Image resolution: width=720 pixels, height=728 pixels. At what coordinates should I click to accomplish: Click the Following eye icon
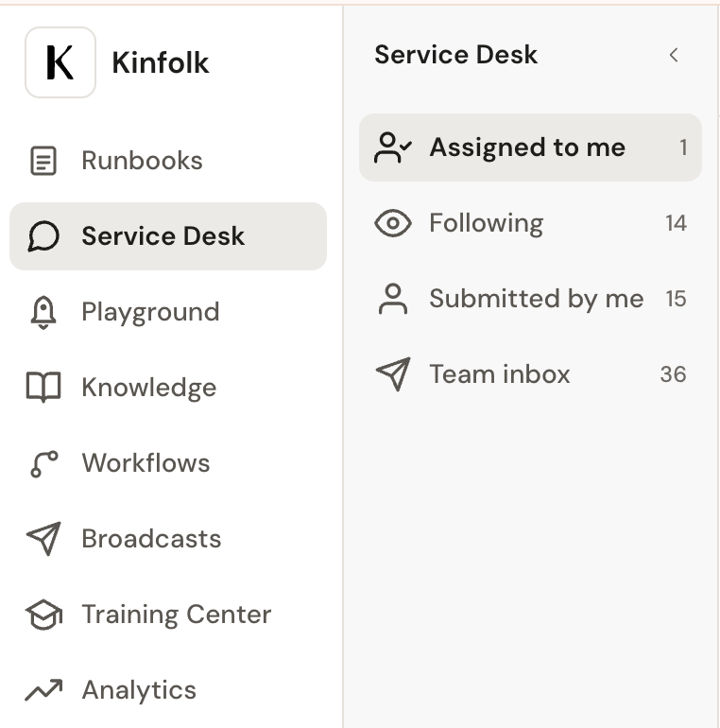(392, 223)
